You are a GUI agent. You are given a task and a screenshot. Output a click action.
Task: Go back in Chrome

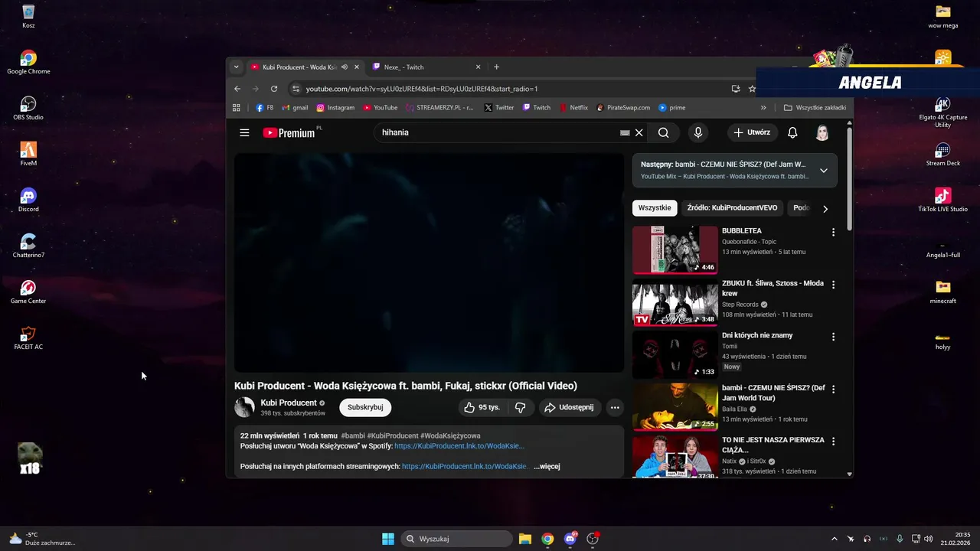pos(237,89)
